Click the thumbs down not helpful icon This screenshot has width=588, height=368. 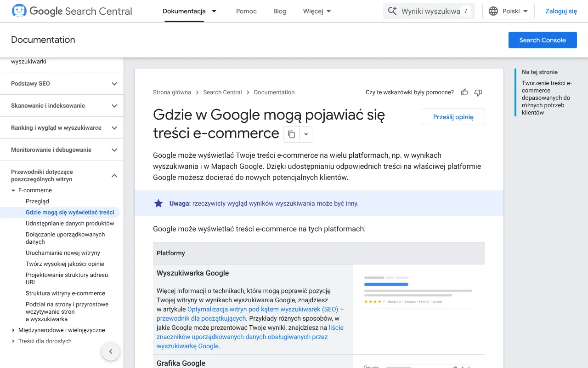click(478, 92)
